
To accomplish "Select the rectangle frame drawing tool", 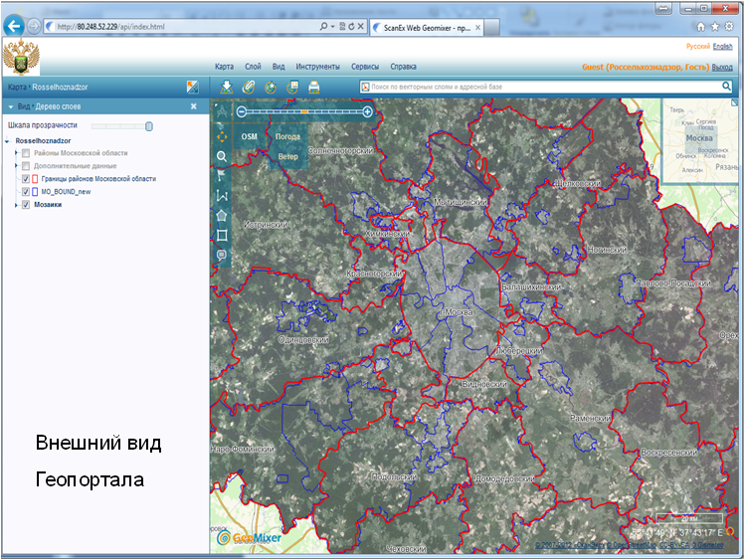I will click(222, 235).
